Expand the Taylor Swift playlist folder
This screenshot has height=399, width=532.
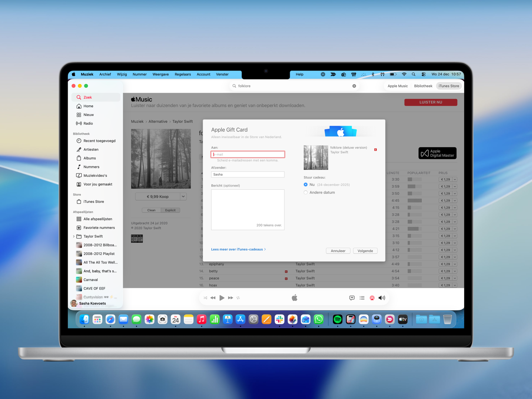click(x=74, y=236)
